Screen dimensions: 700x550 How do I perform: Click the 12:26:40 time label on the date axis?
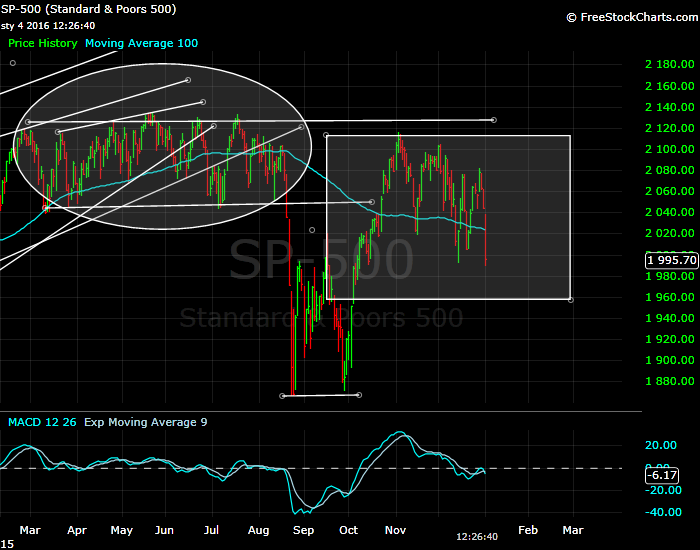coord(477,537)
